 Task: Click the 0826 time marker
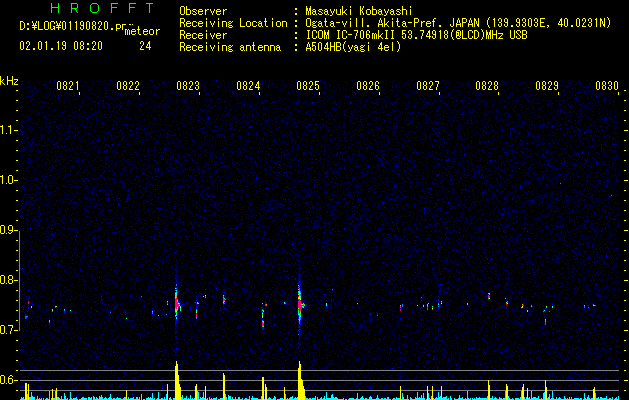point(368,86)
